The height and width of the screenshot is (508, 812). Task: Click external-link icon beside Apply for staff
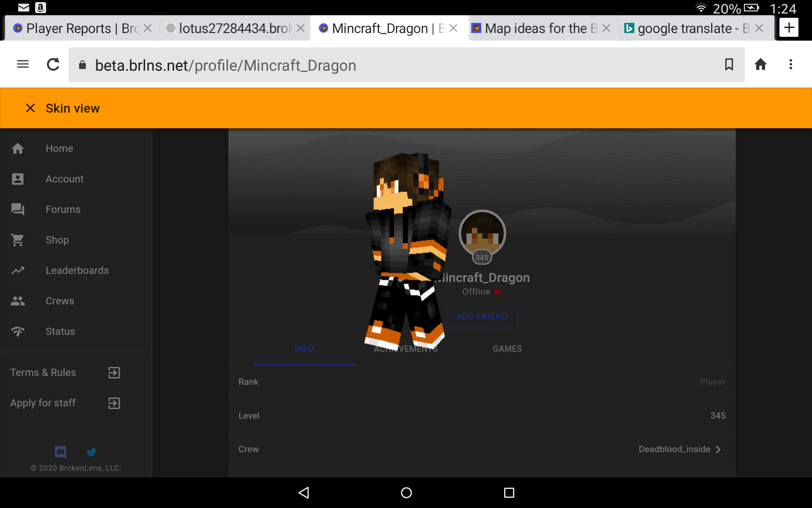[114, 403]
